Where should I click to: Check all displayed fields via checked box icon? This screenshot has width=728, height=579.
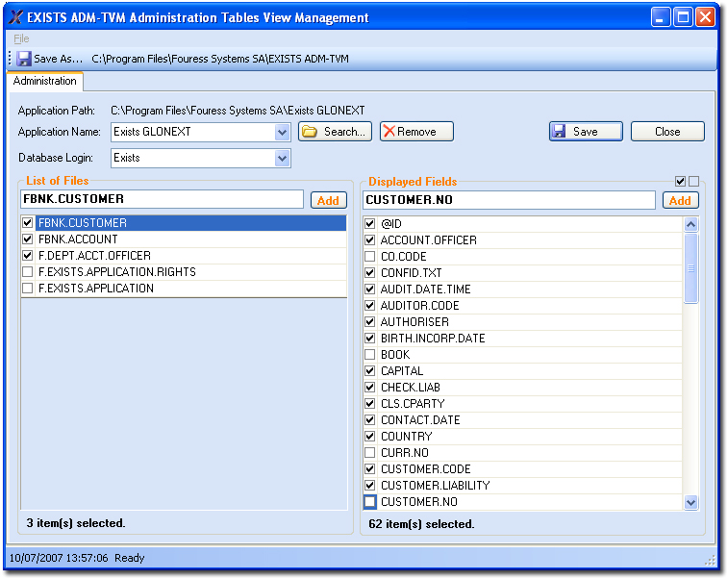point(681,181)
